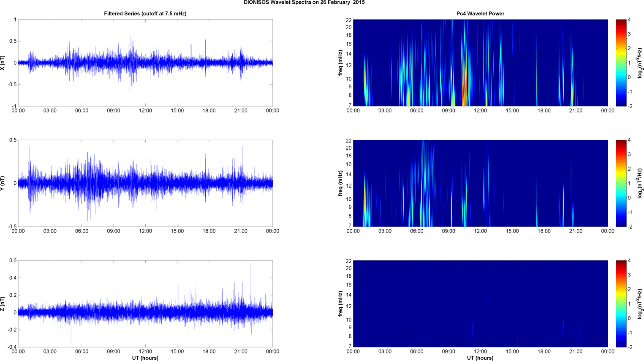Click the '4' value on the top colorbar scale
This screenshot has width=644, height=361.
(630, 20)
